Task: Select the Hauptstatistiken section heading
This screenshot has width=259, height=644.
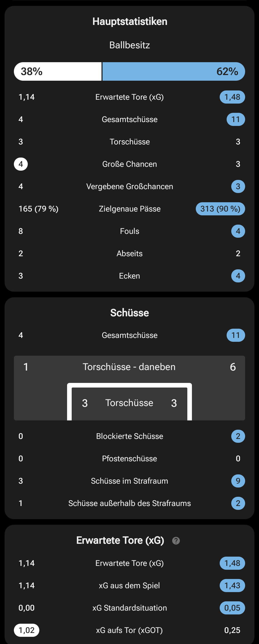Action: (130, 22)
